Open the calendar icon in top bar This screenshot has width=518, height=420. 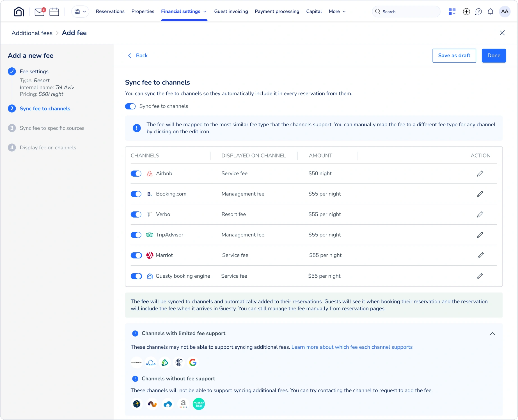click(54, 12)
